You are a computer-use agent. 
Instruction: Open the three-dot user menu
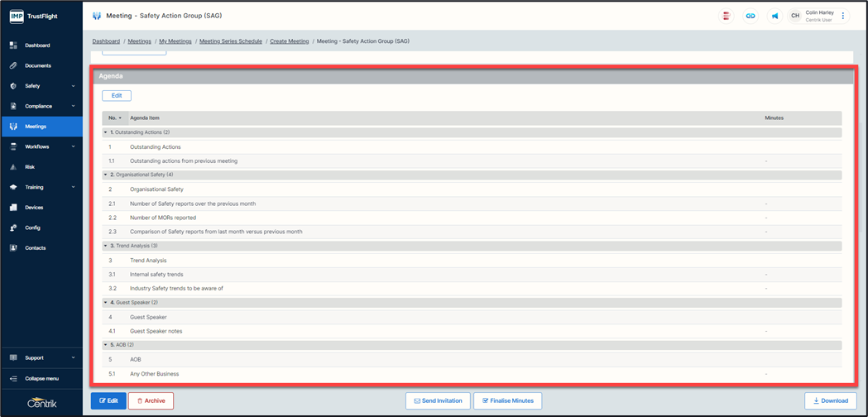[x=843, y=16]
